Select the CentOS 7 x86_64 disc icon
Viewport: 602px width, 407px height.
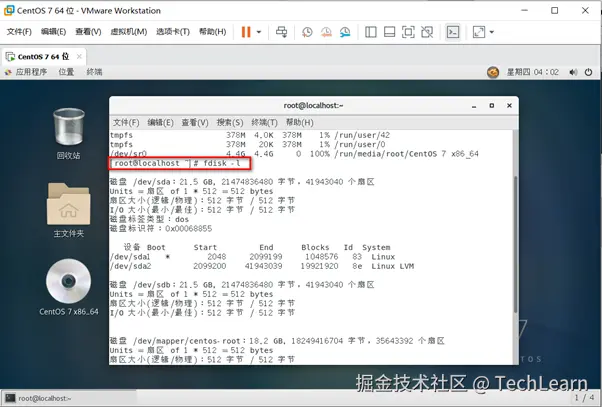click(69, 287)
